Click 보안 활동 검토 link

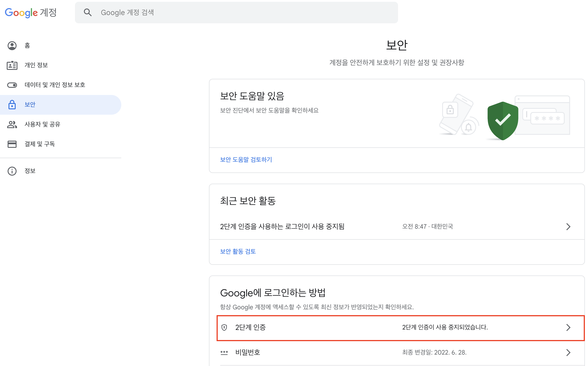[238, 252]
